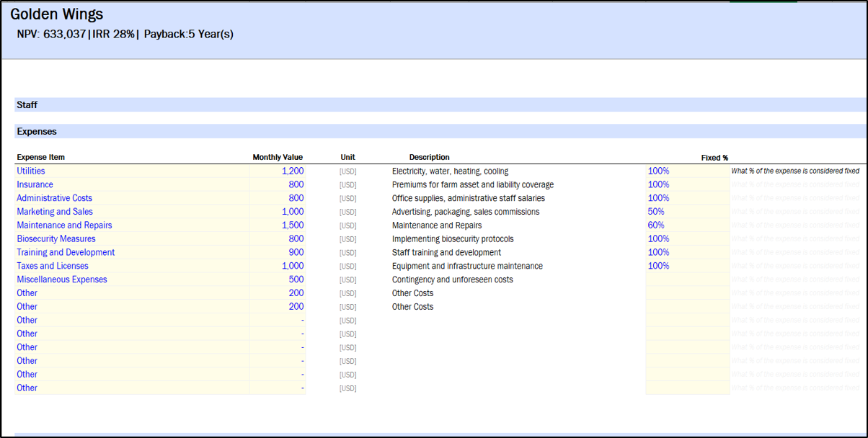Select the 'Electricity, water, heating, cooling' description
This screenshot has height=438, width=868.
pyautogui.click(x=450, y=171)
